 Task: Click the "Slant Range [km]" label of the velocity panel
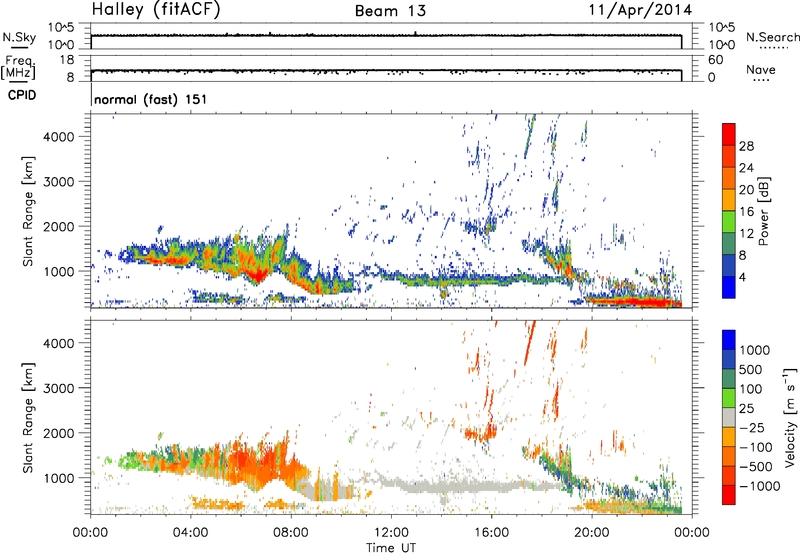(28, 417)
